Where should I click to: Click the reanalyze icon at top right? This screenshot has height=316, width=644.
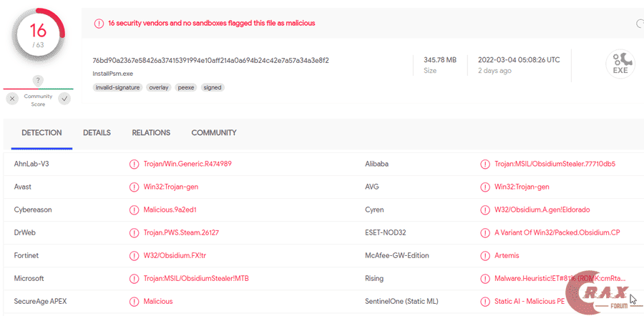point(640,24)
